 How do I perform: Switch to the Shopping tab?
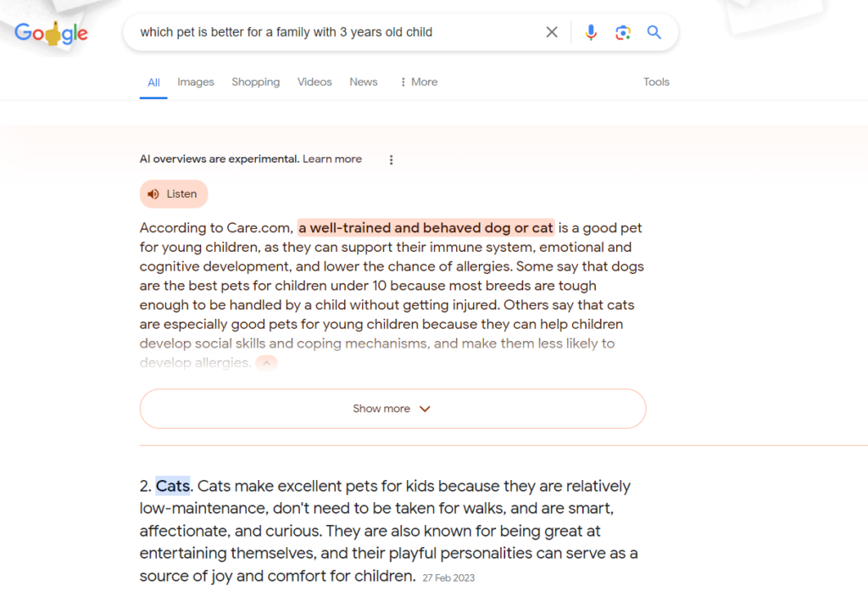256,82
